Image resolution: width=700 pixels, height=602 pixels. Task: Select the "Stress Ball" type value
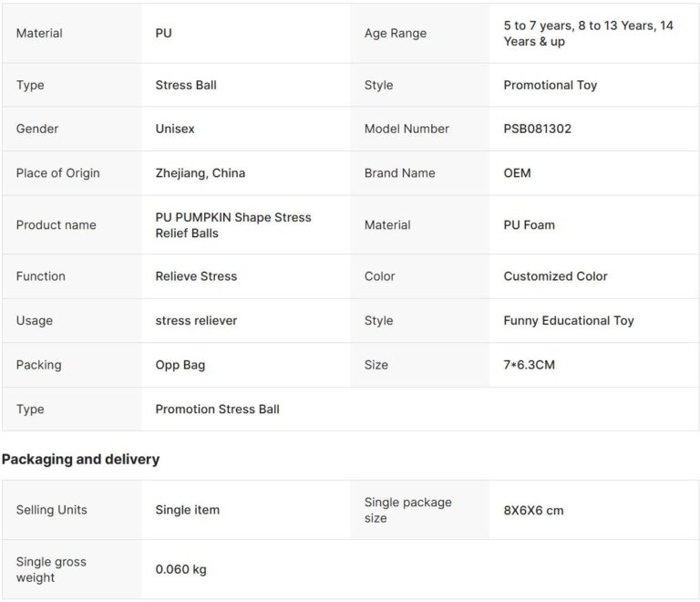point(186,85)
